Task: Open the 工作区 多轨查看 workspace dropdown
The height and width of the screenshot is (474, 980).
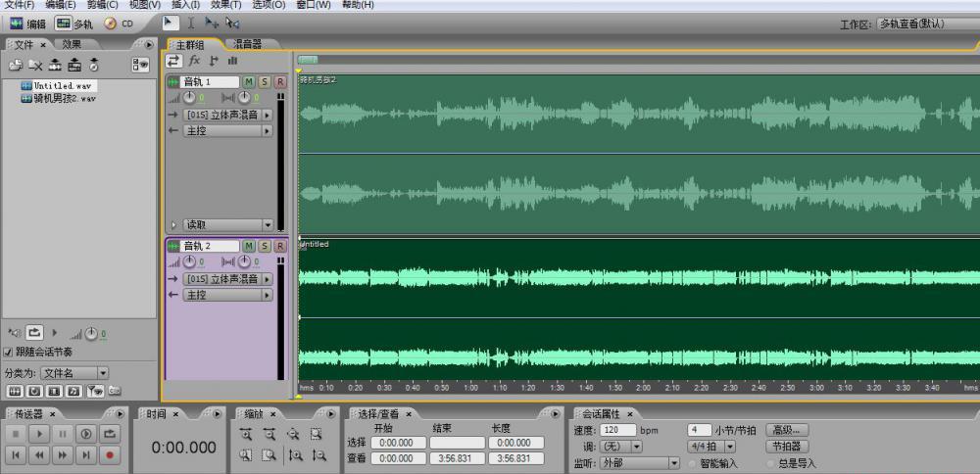Action: (928, 24)
